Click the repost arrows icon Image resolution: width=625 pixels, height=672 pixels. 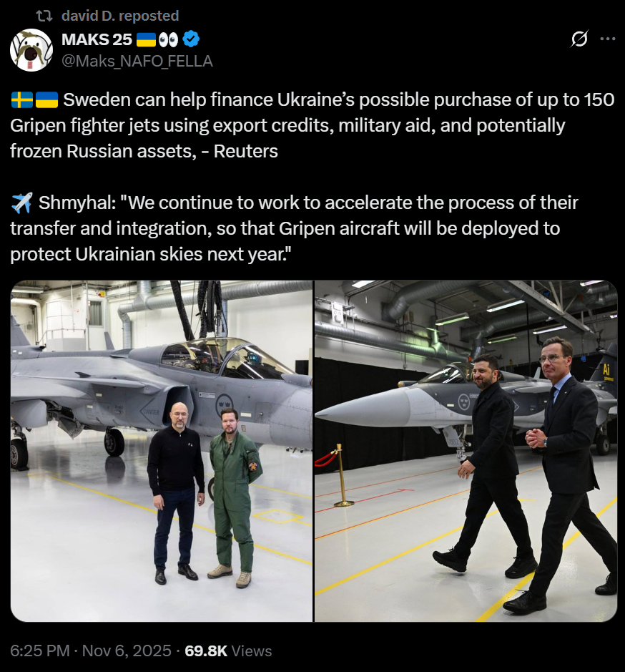pyautogui.click(x=44, y=16)
